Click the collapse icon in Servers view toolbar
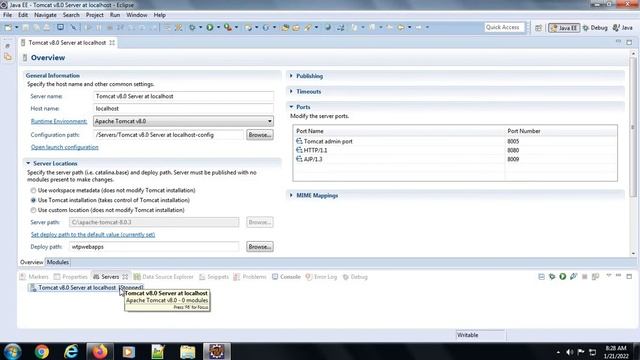The image size is (640, 360). tap(541, 277)
